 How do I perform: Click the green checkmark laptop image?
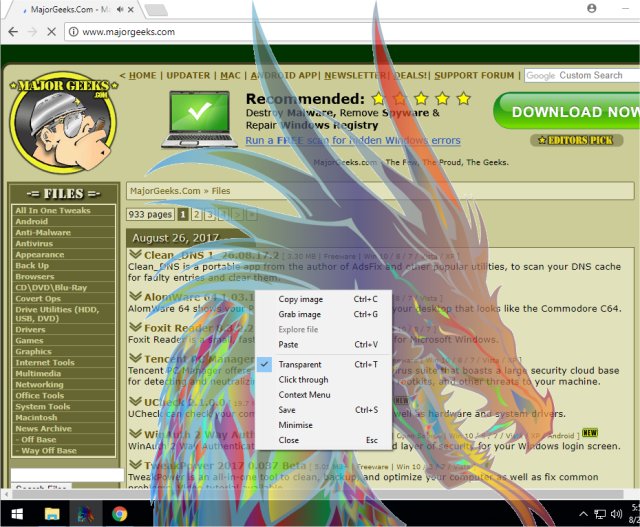pyautogui.click(x=199, y=119)
